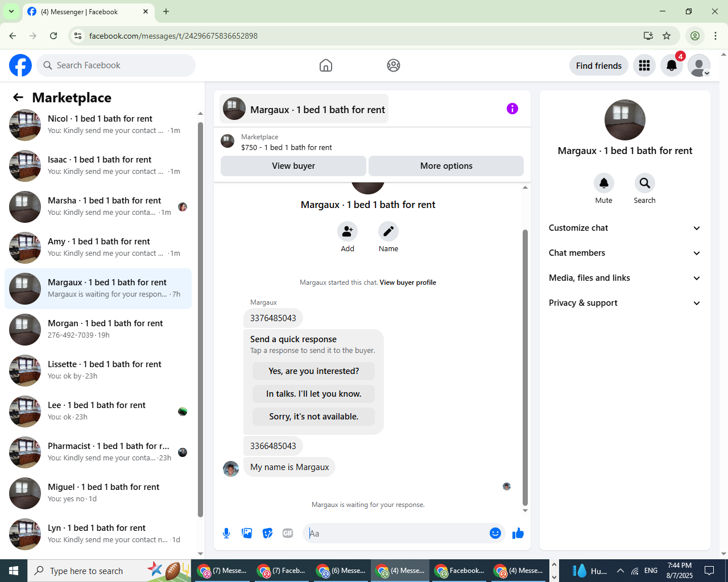The image size is (728, 582).
Task: Open the taskbar Action Center notifications icon
Action: 709,571
